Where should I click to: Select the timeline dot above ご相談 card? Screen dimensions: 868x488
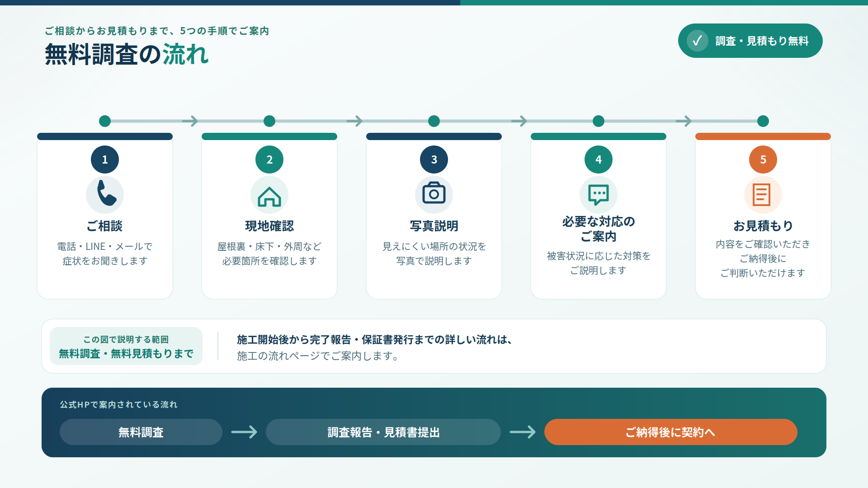click(105, 121)
